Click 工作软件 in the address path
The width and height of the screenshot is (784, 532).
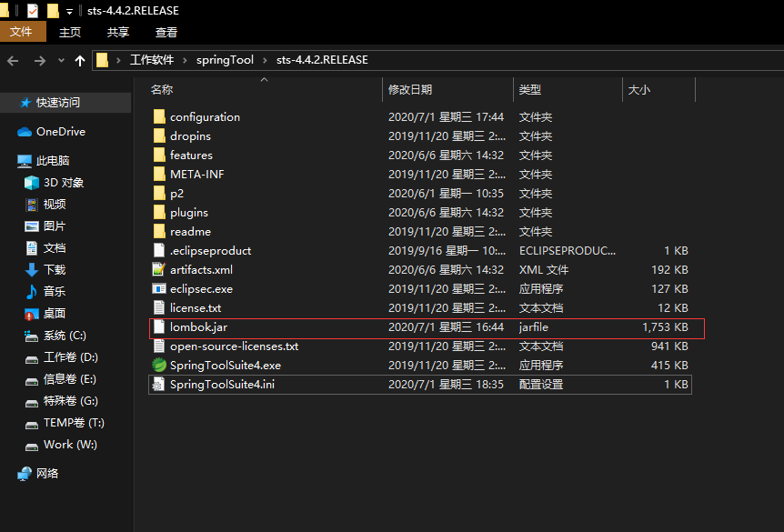coord(152,60)
